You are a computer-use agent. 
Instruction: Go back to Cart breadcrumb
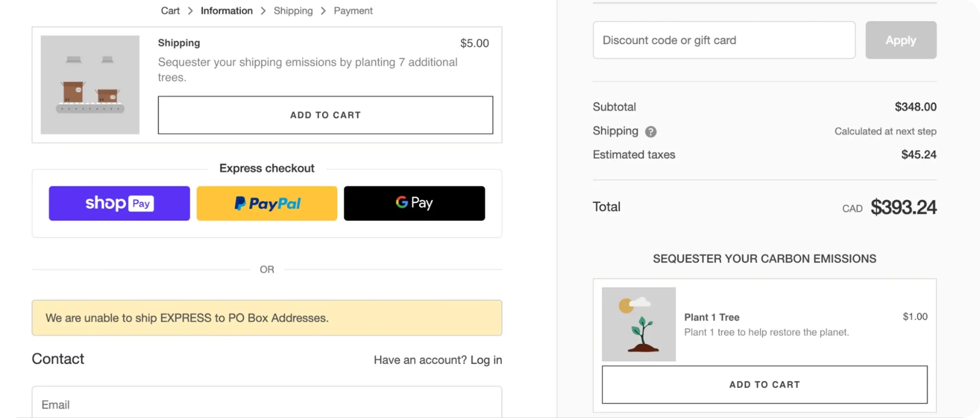pos(170,11)
